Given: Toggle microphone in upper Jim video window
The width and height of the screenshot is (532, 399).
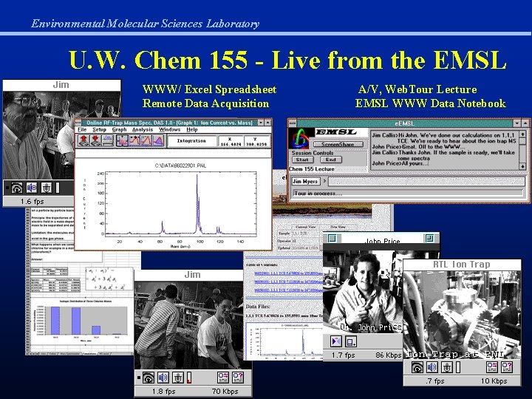Looking at the screenshot, I should (x=46, y=188).
